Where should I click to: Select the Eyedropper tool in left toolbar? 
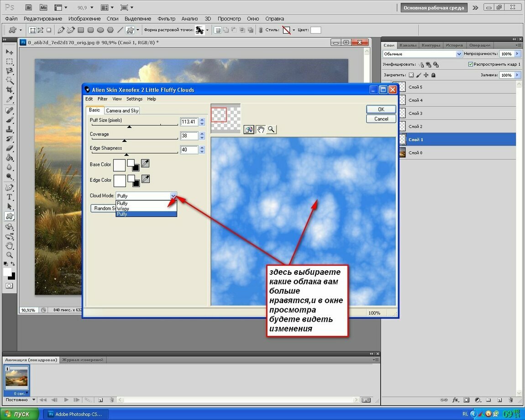click(x=10, y=100)
